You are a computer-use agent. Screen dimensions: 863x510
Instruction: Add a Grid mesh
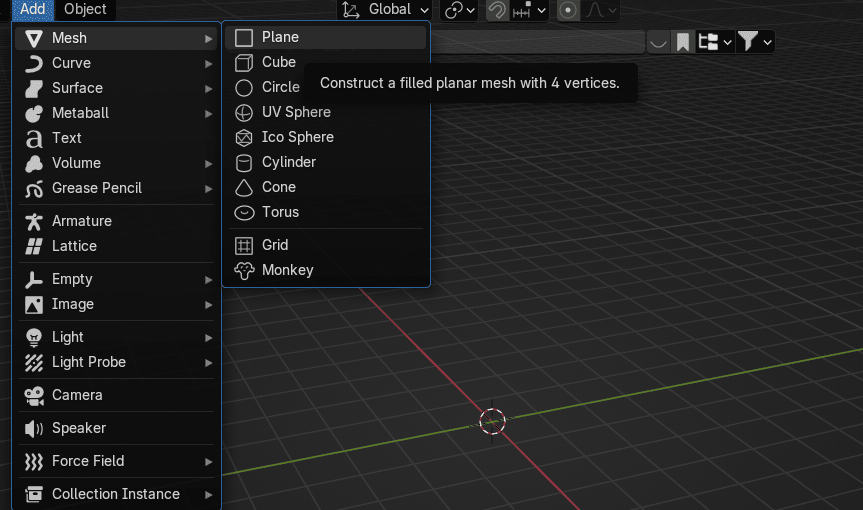point(275,245)
